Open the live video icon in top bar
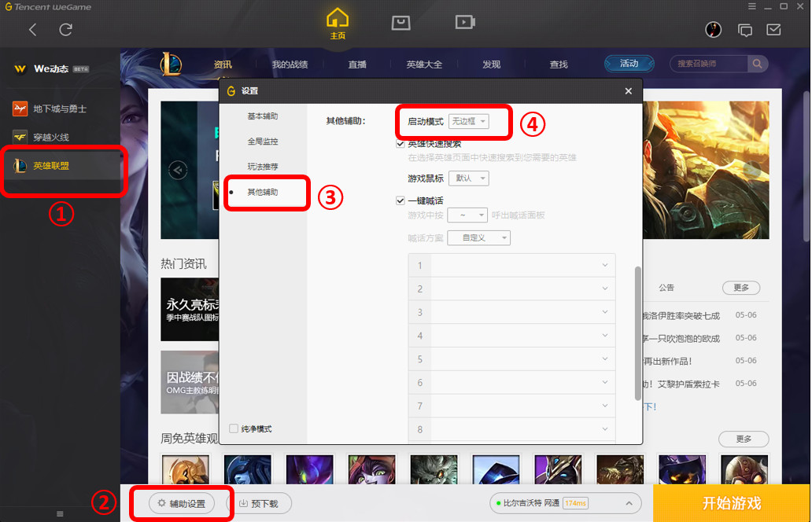The width and height of the screenshot is (812, 522). tap(464, 22)
